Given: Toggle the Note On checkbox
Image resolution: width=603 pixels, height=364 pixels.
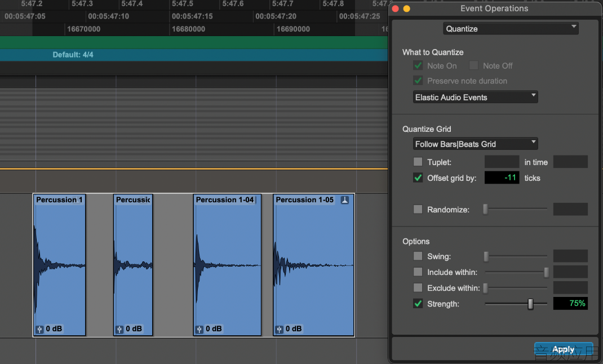Looking at the screenshot, I should (418, 66).
